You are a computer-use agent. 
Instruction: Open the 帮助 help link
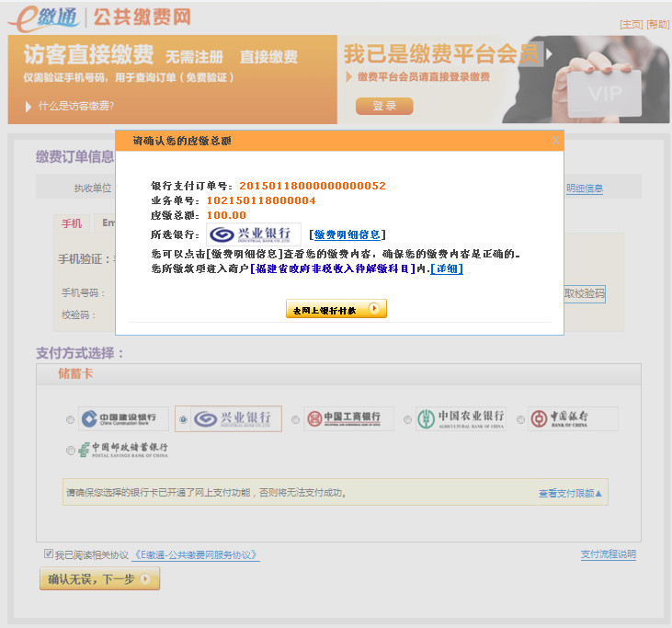(658, 25)
